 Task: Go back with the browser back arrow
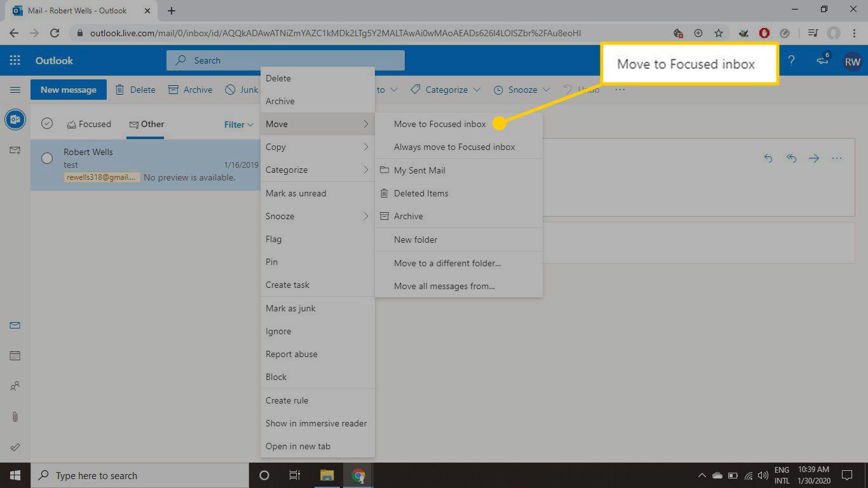[x=14, y=33]
